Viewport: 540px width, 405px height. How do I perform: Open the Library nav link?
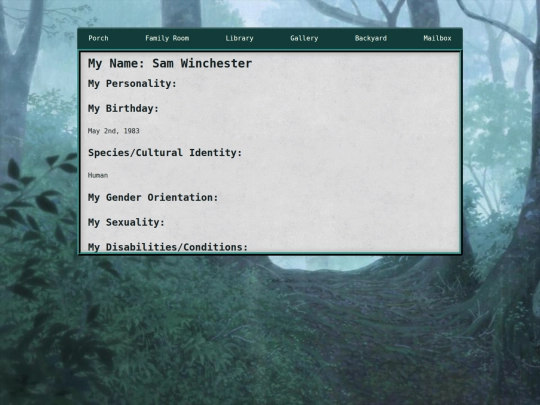pyautogui.click(x=239, y=38)
